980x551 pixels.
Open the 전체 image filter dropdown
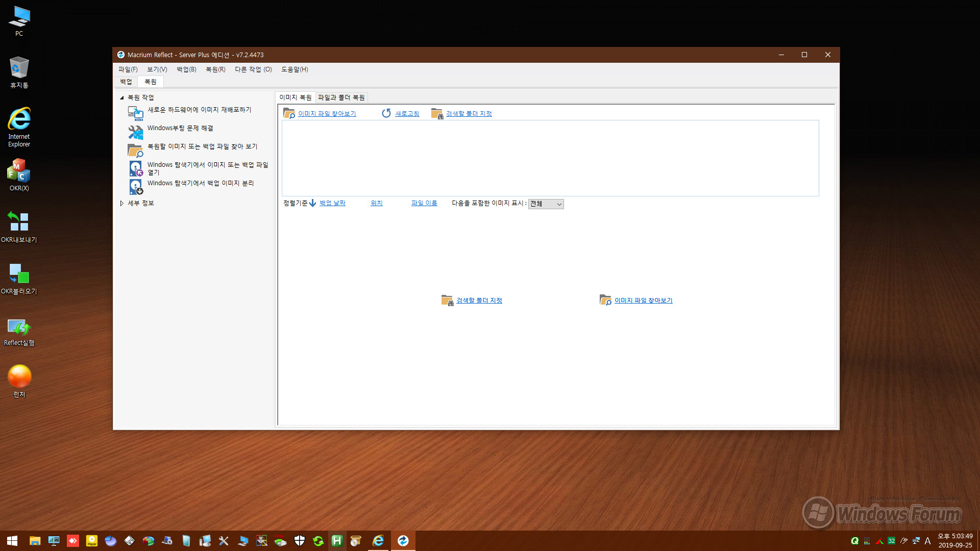coord(546,204)
